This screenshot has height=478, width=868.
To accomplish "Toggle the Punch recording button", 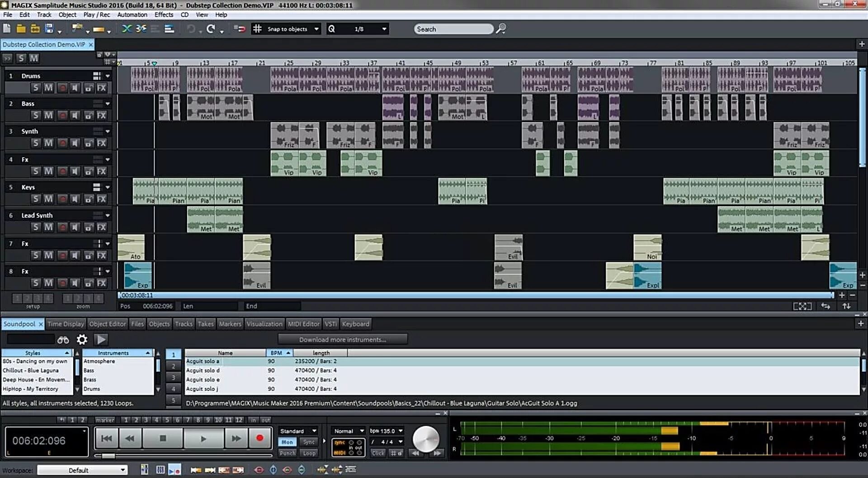I will point(287,453).
